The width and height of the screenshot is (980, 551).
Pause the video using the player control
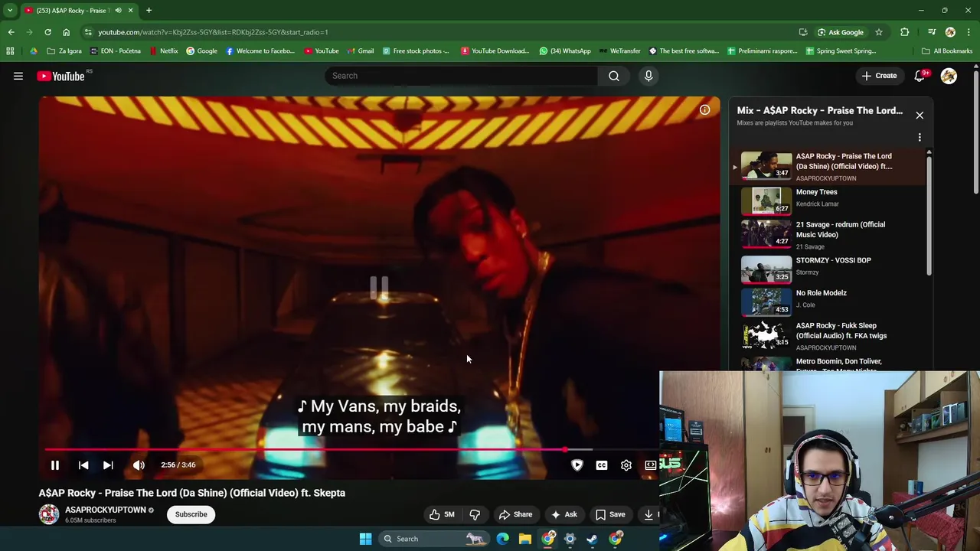click(55, 465)
